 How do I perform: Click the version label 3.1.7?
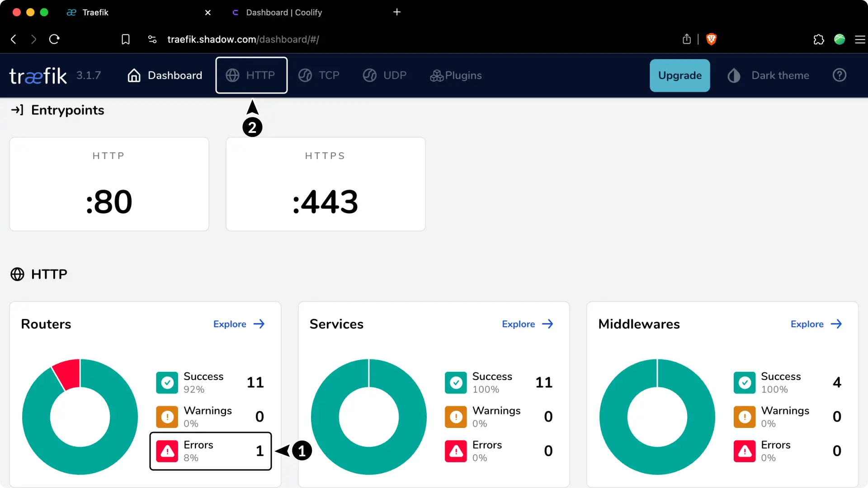click(89, 75)
